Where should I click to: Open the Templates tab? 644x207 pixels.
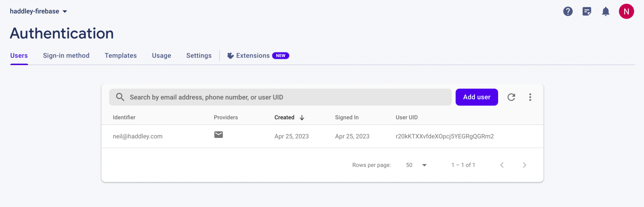coord(121,56)
